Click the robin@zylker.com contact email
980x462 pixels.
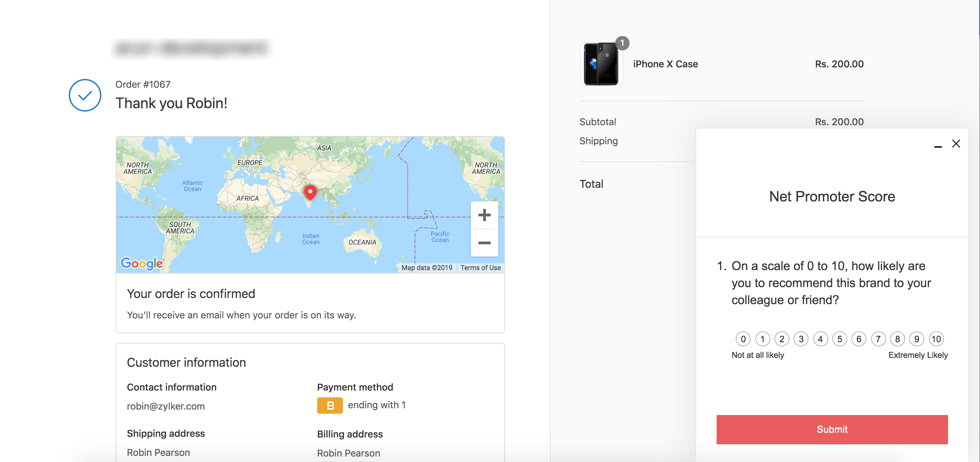(165, 406)
